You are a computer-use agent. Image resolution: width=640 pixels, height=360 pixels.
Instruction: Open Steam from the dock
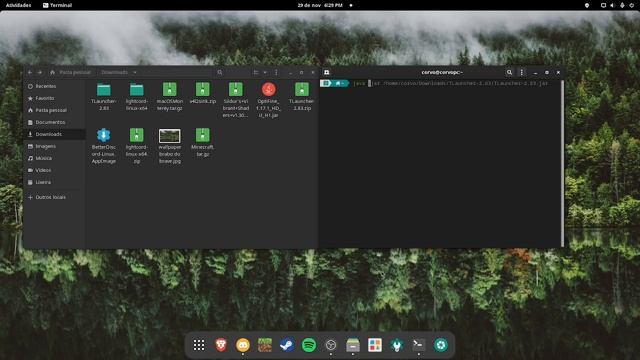(287, 345)
